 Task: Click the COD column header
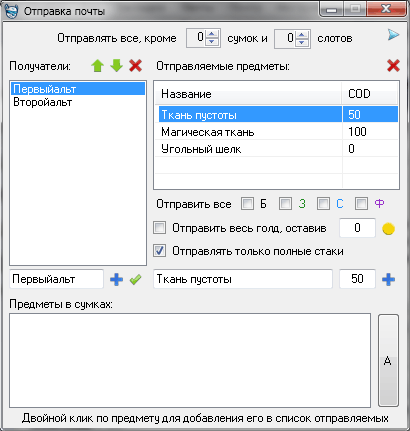coord(370,94)
